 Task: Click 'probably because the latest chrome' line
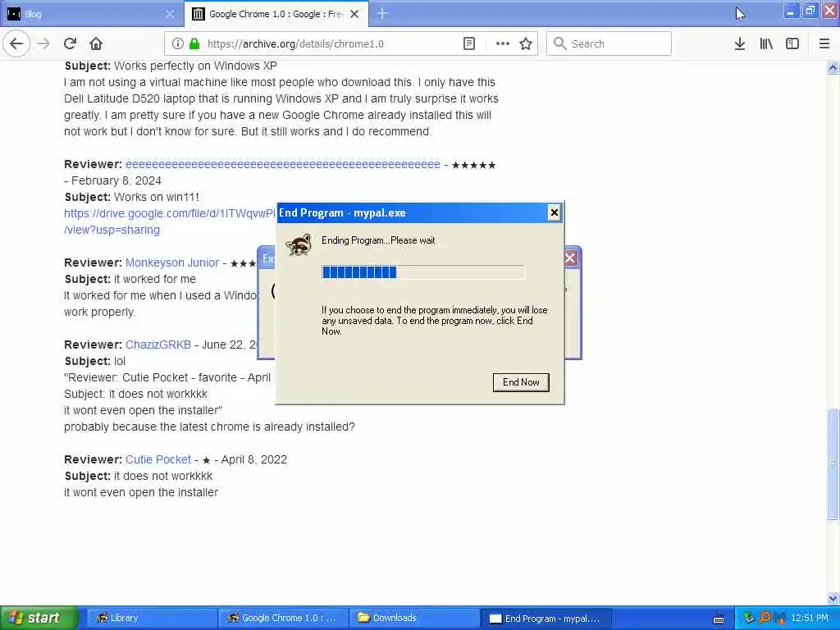[209, 427]
